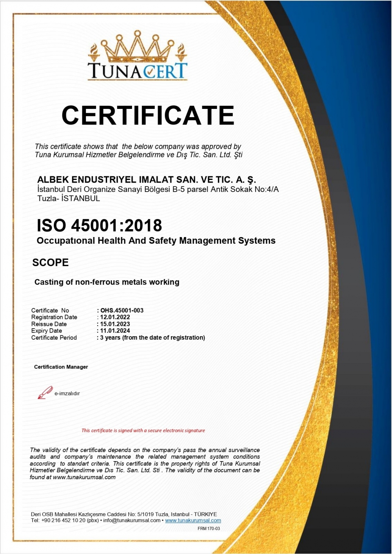The image size is (392, 554).
Task: Click the FRM 170-03 form code
Action: 209,529
